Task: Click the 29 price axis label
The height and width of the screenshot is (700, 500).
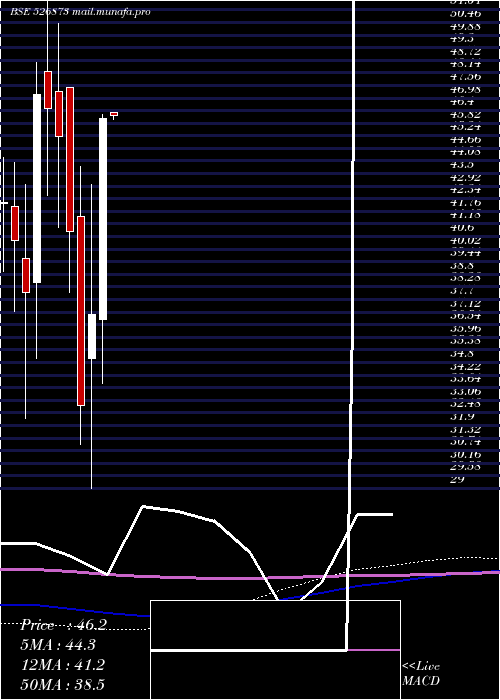Action: tap(457, 479)
